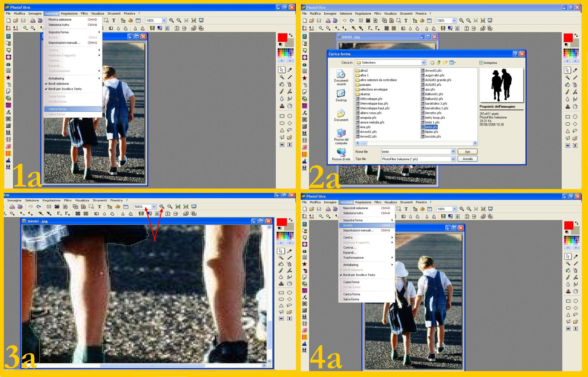Click red foreground color swatch in panel 3a

point(281,222)
